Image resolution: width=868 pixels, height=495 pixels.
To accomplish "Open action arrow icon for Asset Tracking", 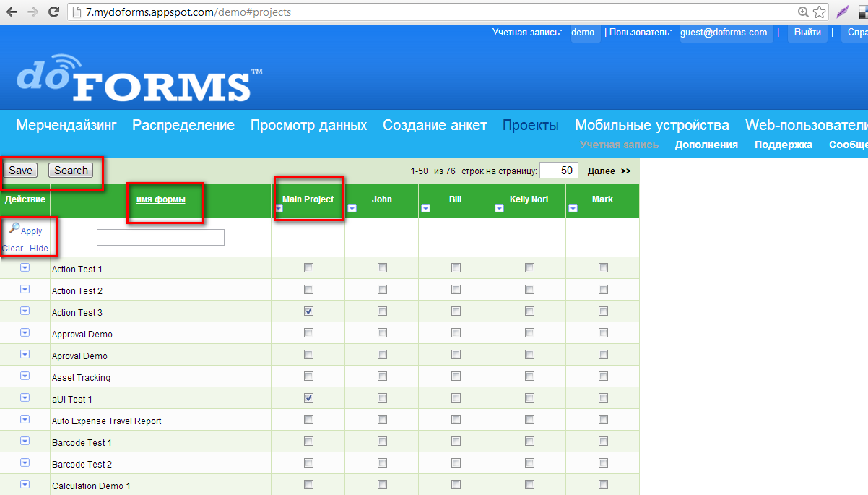I will click(25, 376).
